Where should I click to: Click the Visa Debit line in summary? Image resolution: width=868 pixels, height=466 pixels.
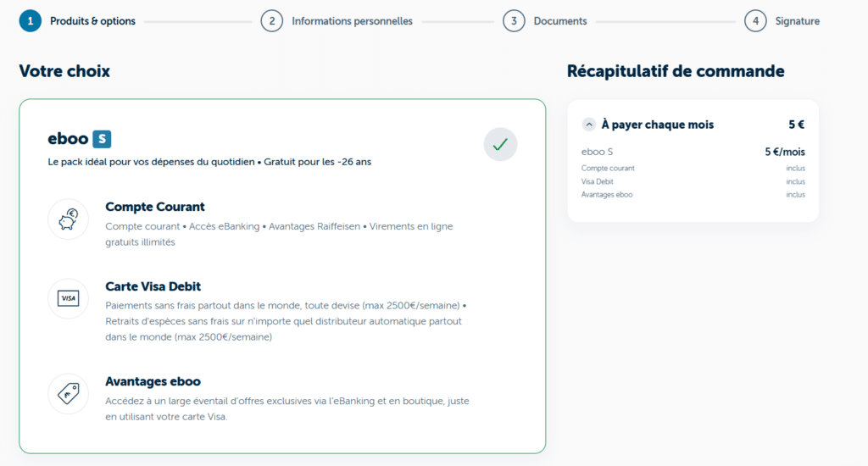(597, 181)
